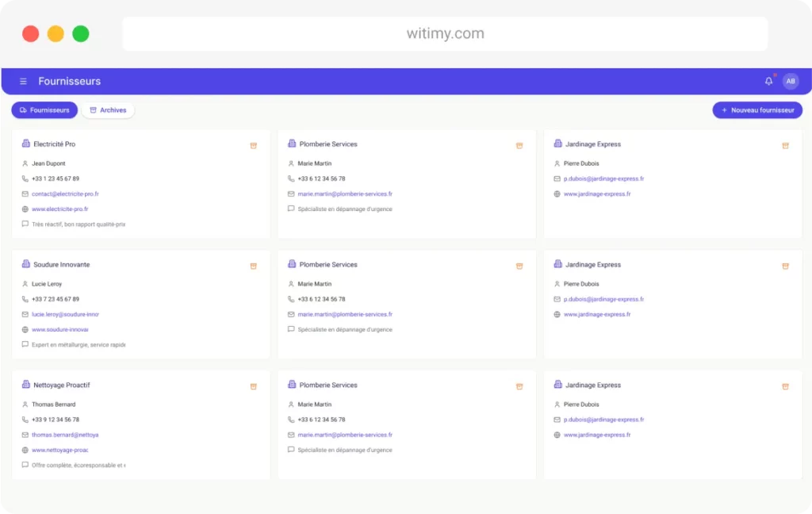
Task: Click the envelope icon beside contact@electricite-pro.fr
Action: coord(25,194)
